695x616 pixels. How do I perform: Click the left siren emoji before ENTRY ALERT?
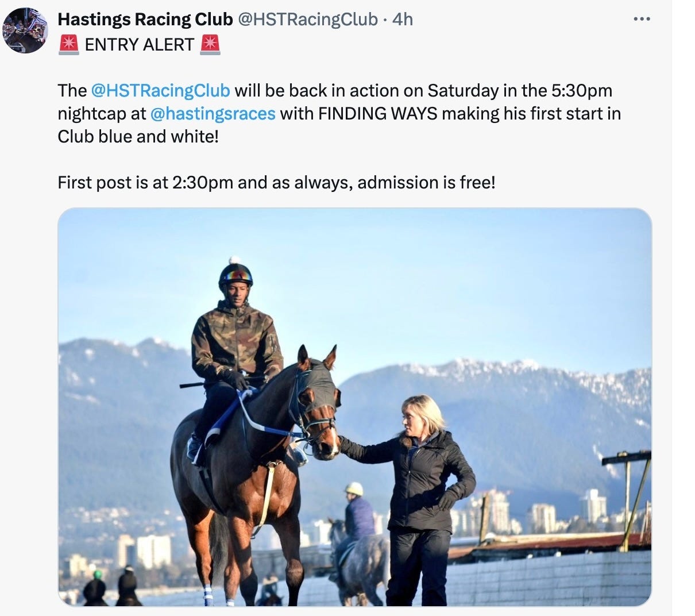pos(69,44)
